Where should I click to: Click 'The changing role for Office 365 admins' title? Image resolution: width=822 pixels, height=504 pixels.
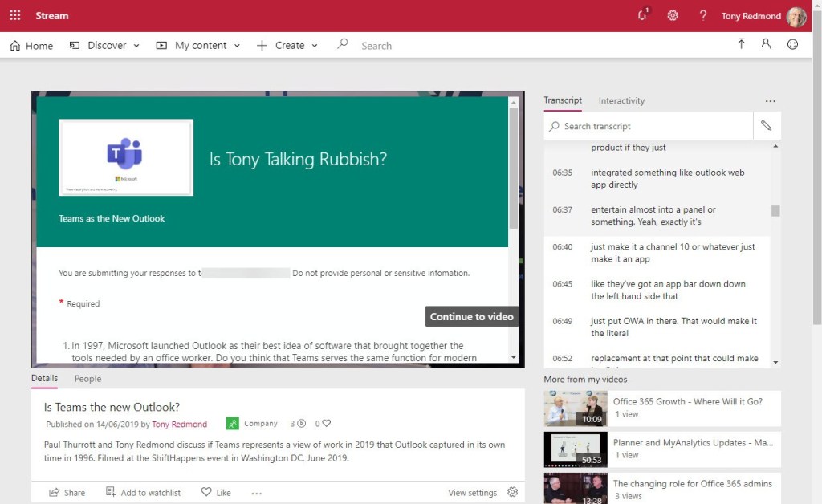click(x=693, y=484)
